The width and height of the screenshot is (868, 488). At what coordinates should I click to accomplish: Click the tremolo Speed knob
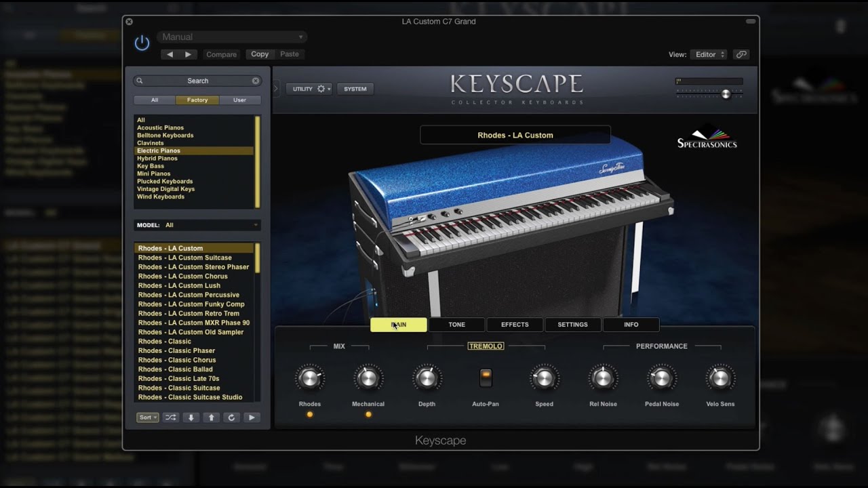coord(545,378)
